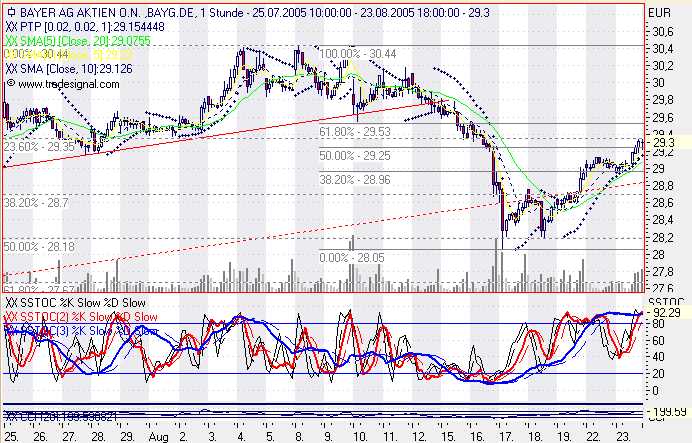Select the red SSTOC(2) %K Slow label

81,317
